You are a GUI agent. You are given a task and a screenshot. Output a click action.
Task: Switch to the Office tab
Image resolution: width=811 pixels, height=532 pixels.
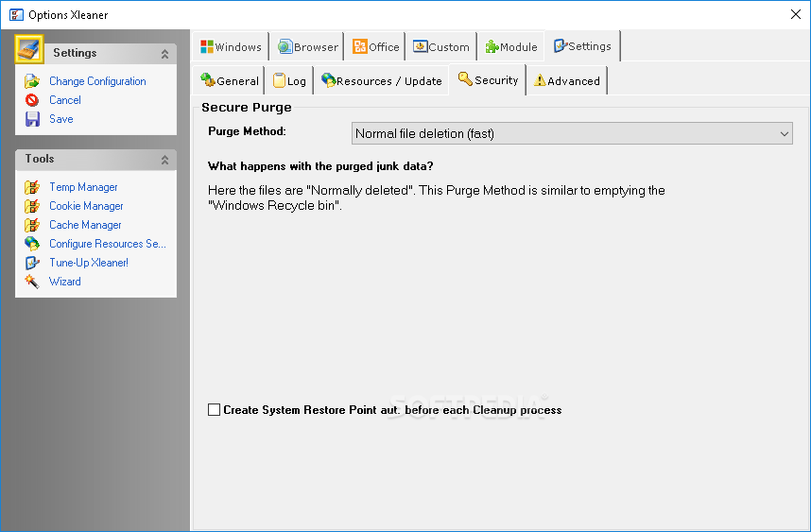pyautogui.click(x=375, y=47)
